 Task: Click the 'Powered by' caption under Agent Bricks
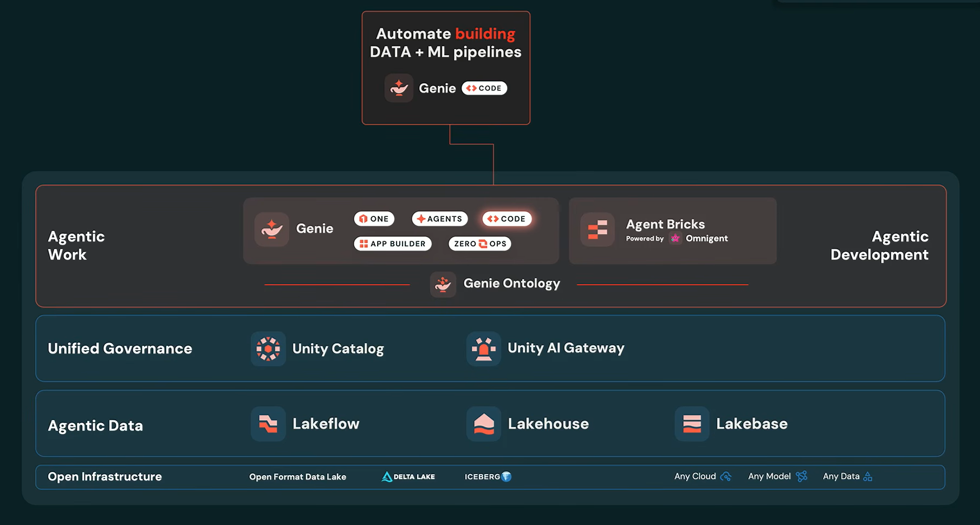(645, 239)
